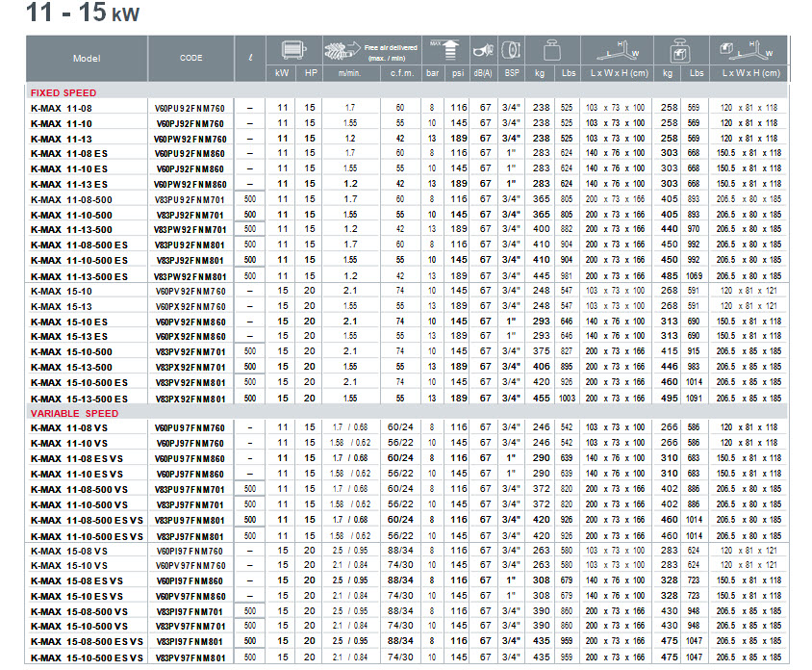The image size is (812, 670).
Task: Click code "V60PI97FNM760"
Action: click(x=190, y=552)
